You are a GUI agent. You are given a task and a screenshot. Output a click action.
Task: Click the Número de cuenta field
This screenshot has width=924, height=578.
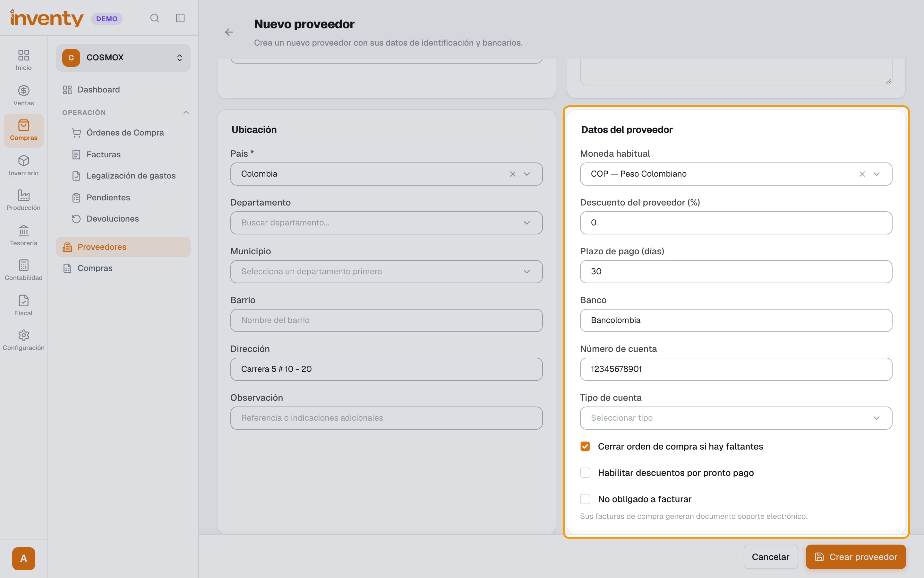[736, 369]
